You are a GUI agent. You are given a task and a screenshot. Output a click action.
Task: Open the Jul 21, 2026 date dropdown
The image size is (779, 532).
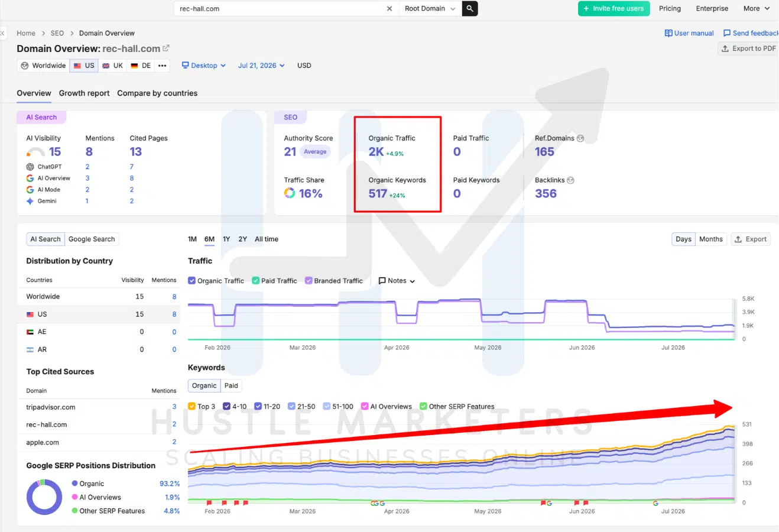click(x=261, y=66)
